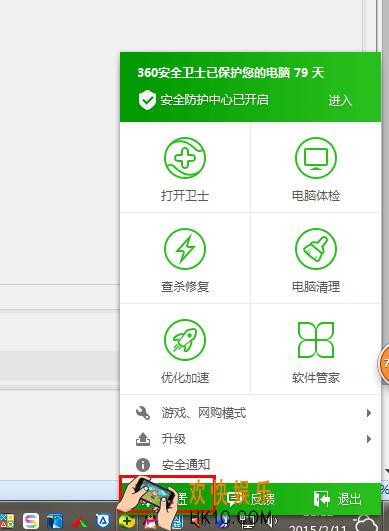389x531 pixels.
Task: Open 游戏、网购模式 menu entry
Action: (x=251, y=413)
